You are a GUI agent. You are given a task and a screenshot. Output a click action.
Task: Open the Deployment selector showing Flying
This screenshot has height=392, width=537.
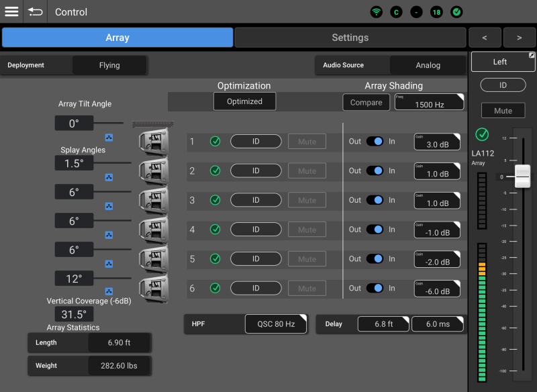(x=109, y=65)
